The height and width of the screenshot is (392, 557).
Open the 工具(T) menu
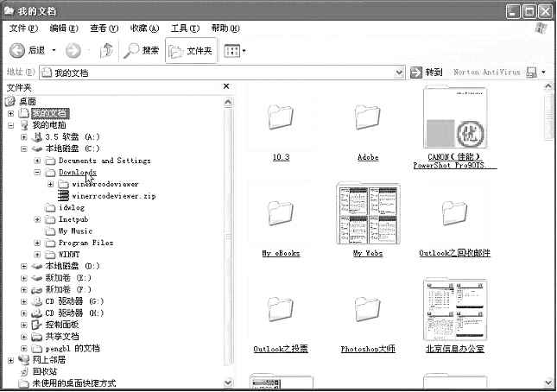pos(185,28)
